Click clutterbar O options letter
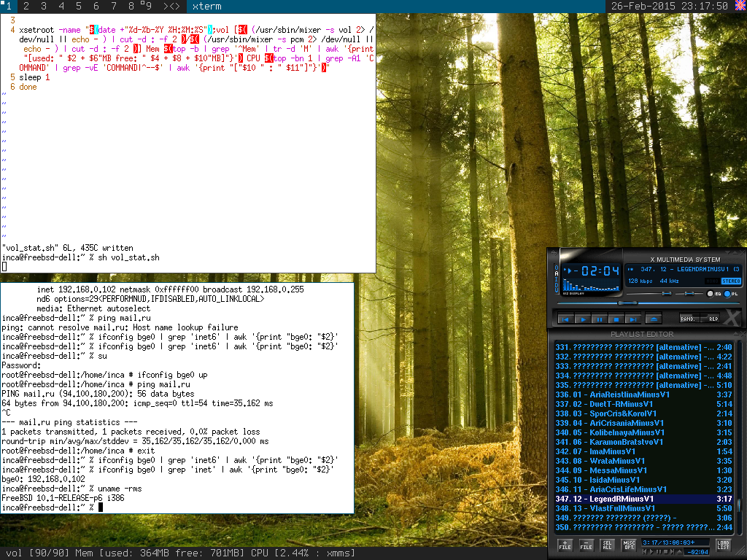Viewport: 747px width, 560px height. 557,268
